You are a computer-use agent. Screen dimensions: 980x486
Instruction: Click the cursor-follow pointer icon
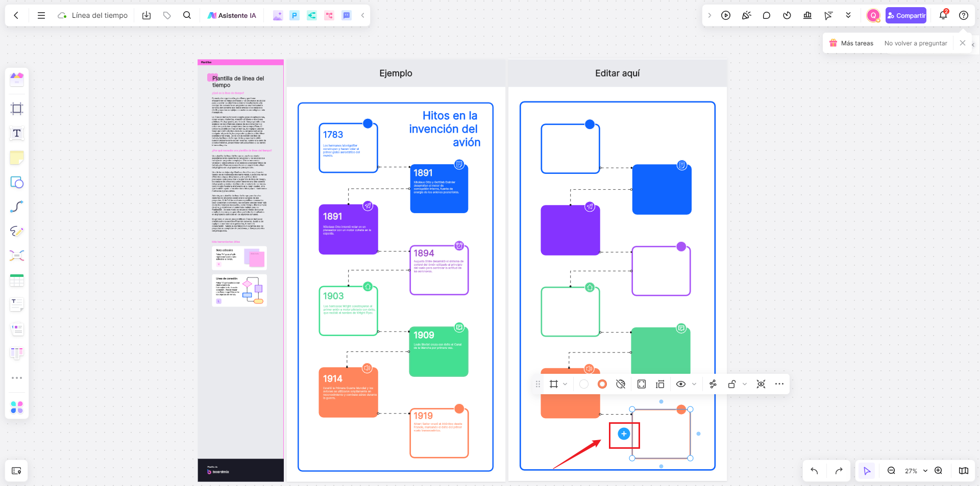click(x=828, y=15)
